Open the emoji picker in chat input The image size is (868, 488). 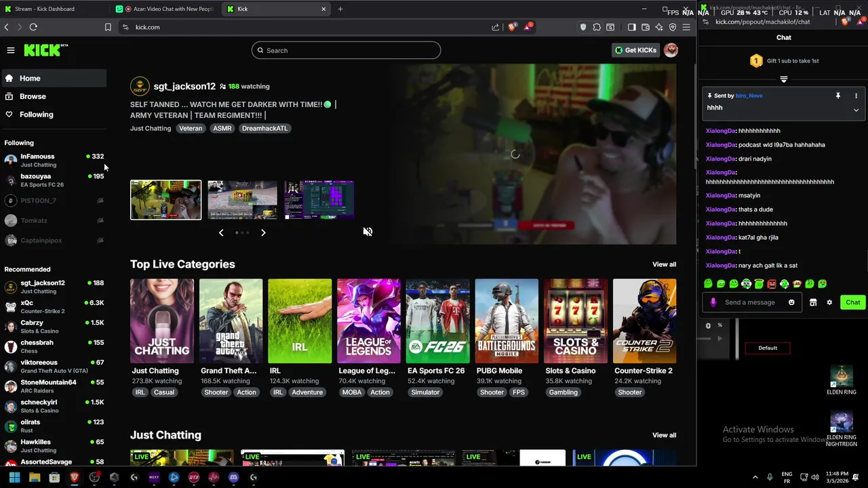point(791,302)
